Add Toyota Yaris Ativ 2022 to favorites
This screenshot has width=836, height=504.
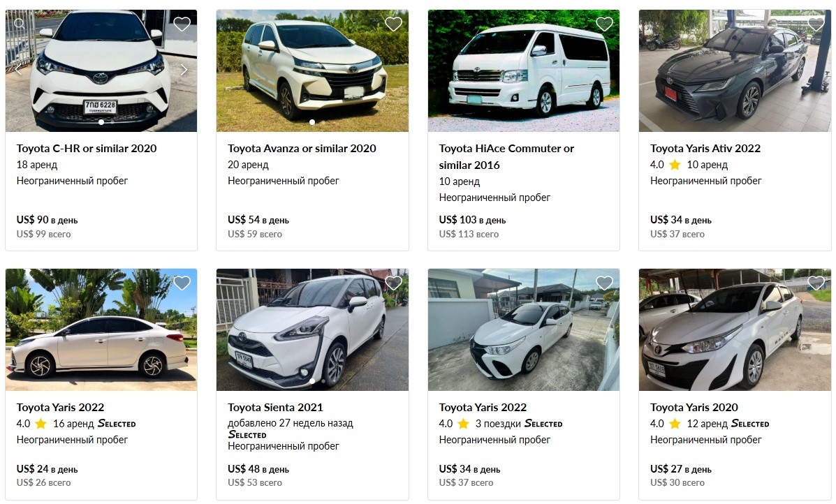coord(816,24)
